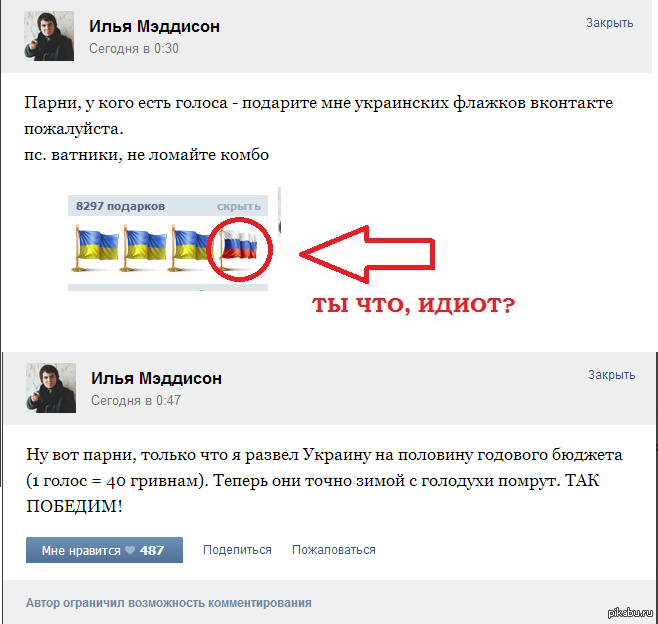Viewport: 658px width, 624px height.
Task: Close the first post with Закрыть
Action: pos(609,23)
